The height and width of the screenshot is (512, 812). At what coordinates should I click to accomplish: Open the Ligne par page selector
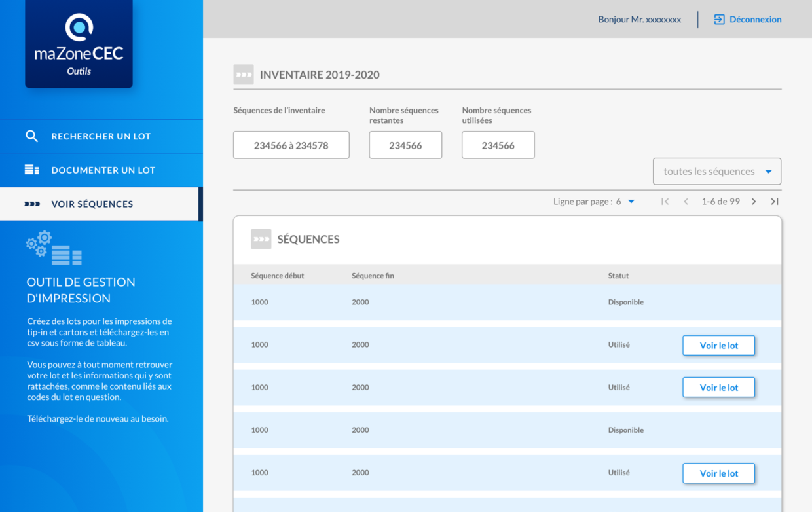pos(594,202)
